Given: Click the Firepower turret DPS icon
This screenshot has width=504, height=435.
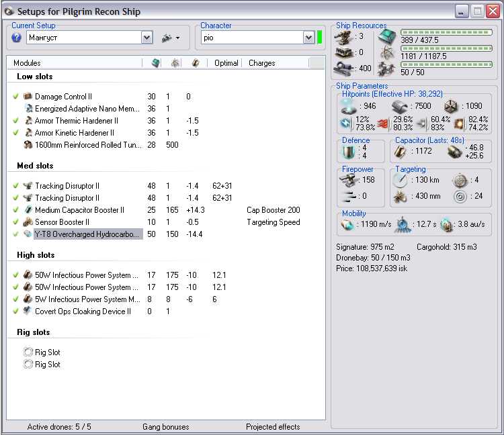Looking at the screenshot, I should [x=348, y=181].
